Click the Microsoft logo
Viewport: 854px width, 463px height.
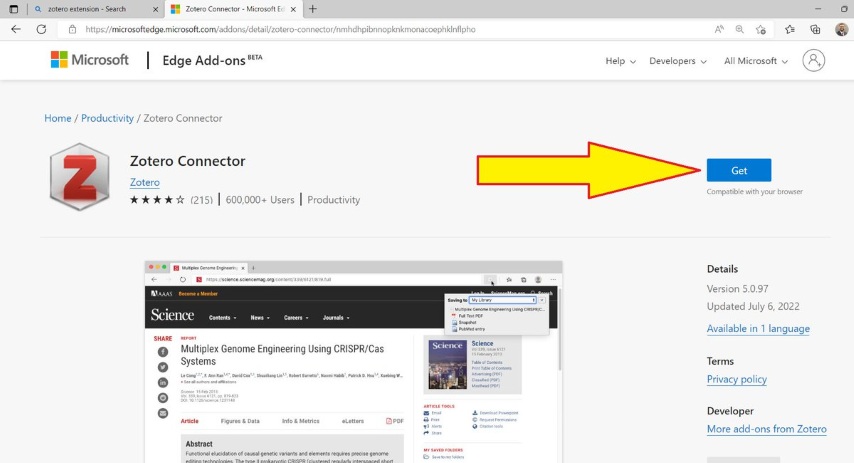[x=90, y=60]
